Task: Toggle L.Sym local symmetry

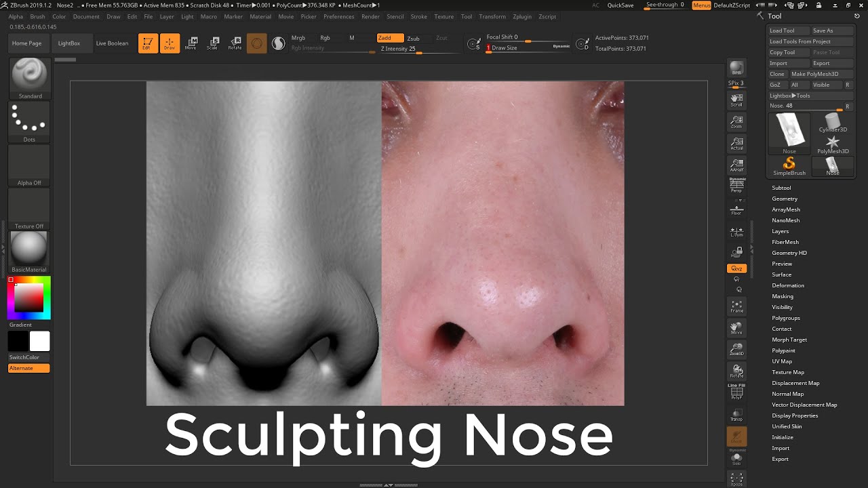Action: [x=736, y=231]
